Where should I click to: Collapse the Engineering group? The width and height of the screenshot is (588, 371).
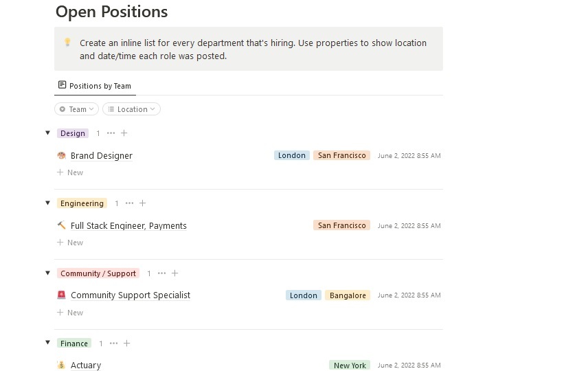[47, 203]
